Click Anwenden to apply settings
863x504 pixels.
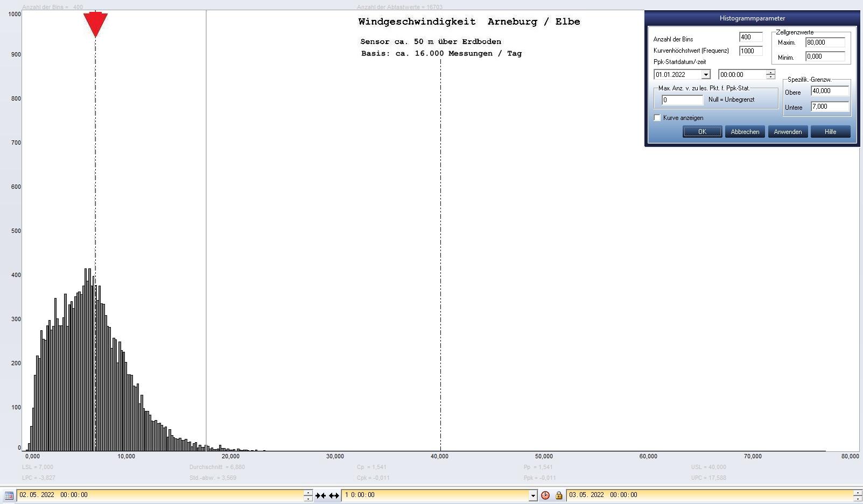pyautogui.click(x=788, y=132)
